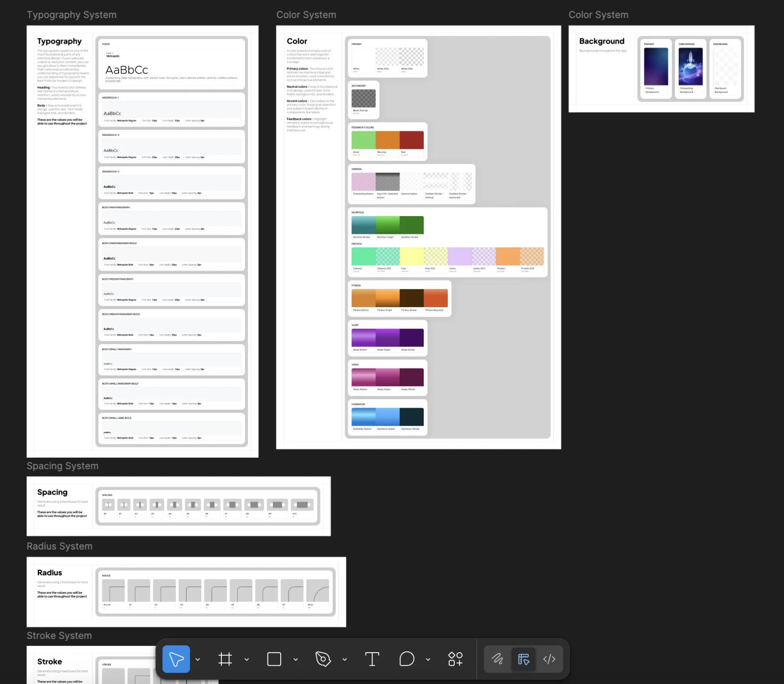Select the White 50% primary swatch
This screenshot has width=784, height=684.
coord(388,57)
